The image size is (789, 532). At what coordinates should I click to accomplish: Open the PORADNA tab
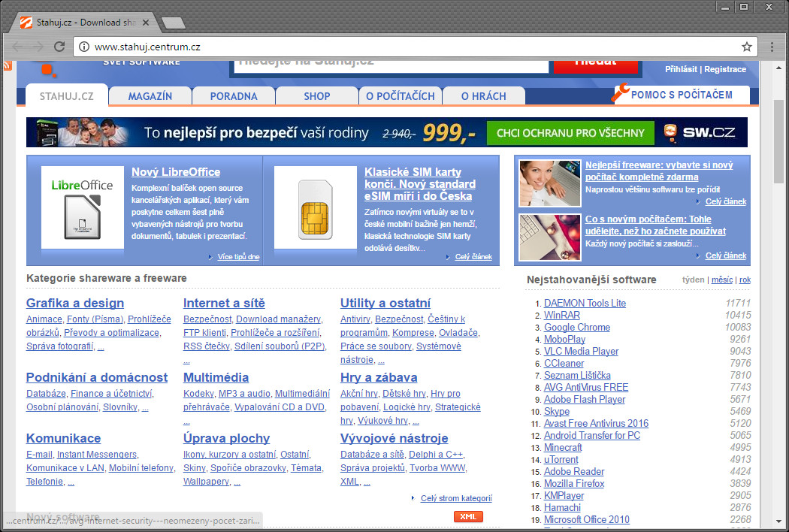click(x=234, y=96)
